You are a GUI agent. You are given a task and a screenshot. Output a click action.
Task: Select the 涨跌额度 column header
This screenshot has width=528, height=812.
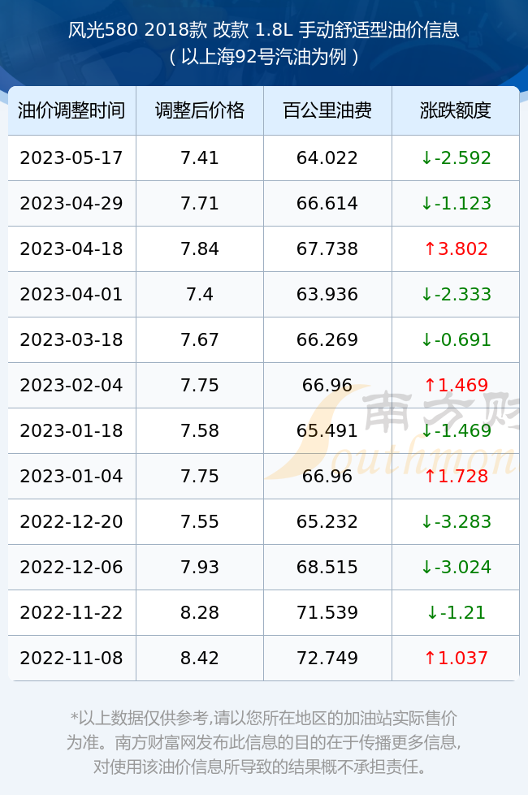[x=456, y=110]
